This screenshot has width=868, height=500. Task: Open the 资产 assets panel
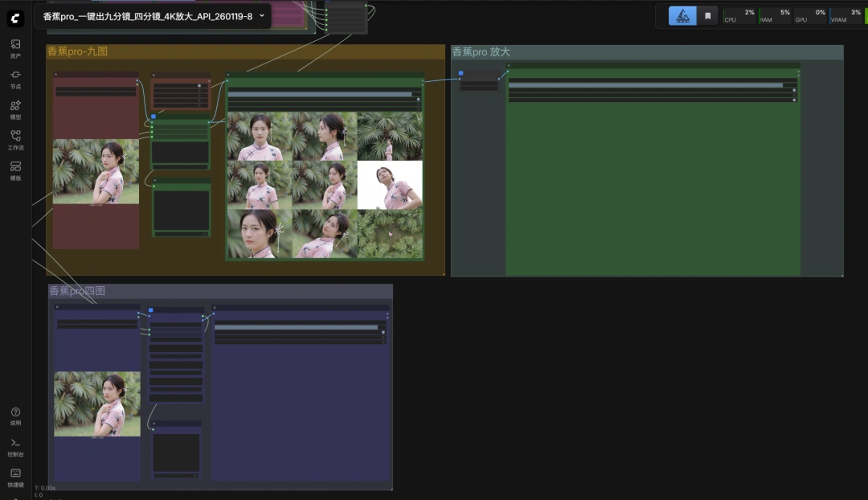(x=15, y=48)
